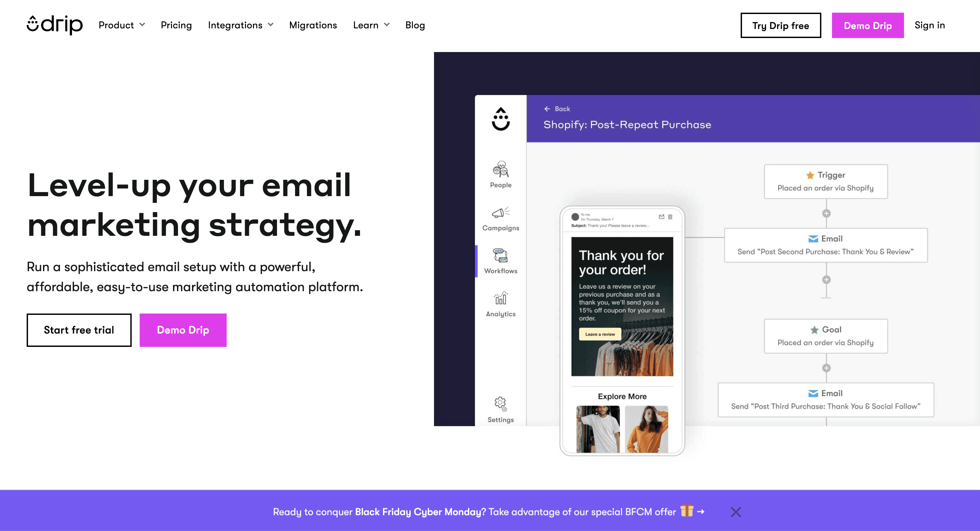The image size is (980, 531).
Task: Click the Blog menu item
Action: pyautogui.click(x=416, y=25)
